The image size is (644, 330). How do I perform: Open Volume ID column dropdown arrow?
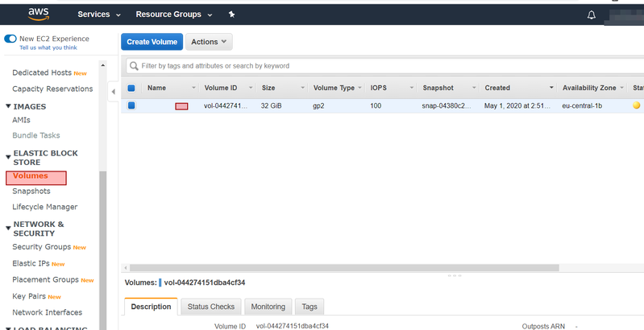pos(251,88)
